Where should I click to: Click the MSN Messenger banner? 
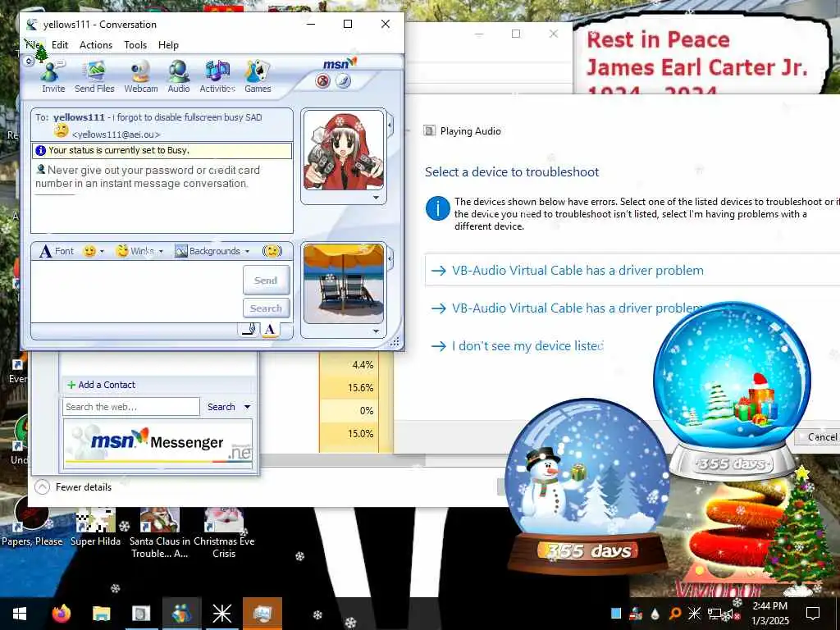pos(158,444)
